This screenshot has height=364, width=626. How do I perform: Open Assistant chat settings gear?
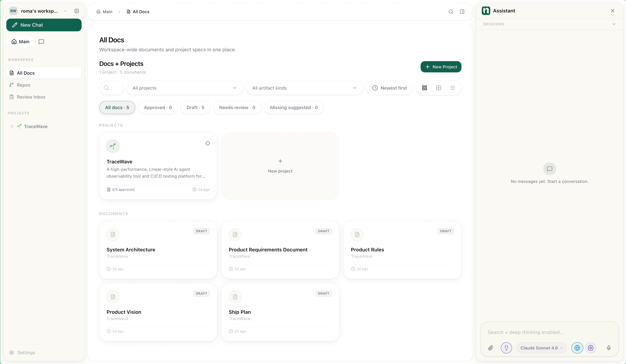pyautogui.click(x=590, y=348)
